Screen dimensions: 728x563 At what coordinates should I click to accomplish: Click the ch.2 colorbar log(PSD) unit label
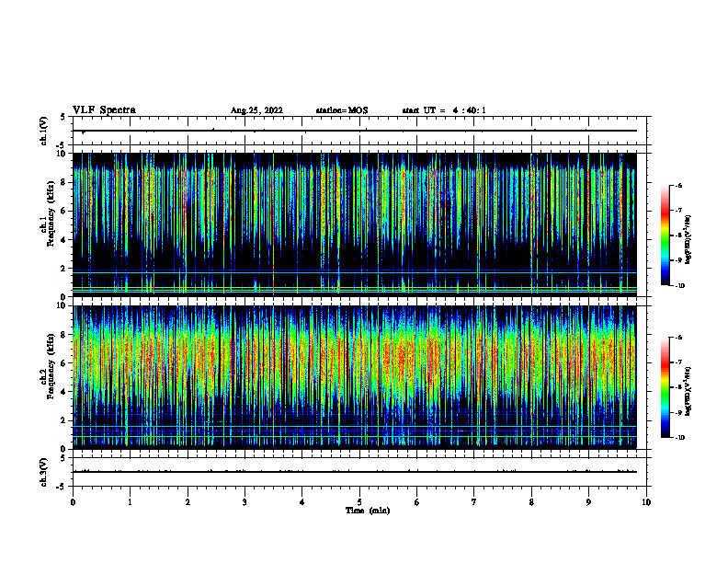coord(688,391)
